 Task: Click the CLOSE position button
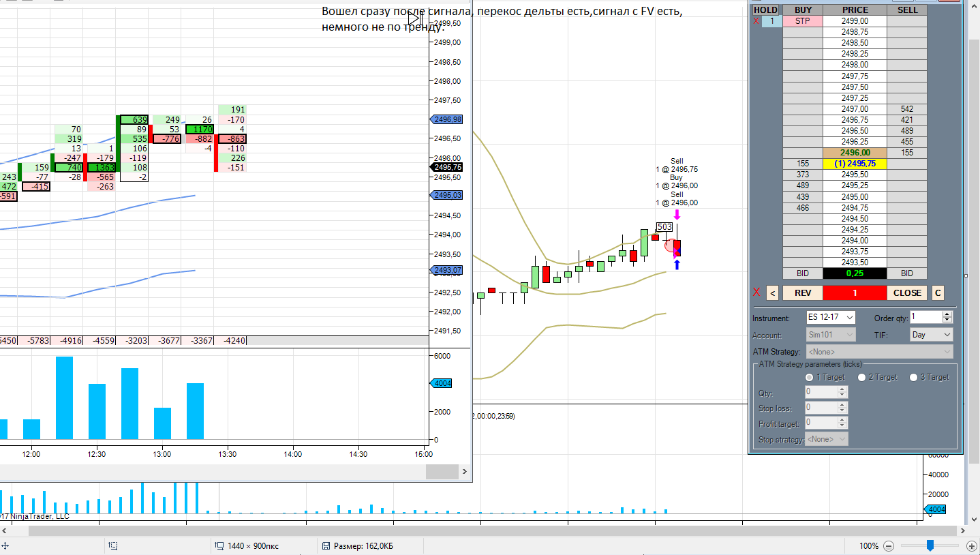pos(907,293)
